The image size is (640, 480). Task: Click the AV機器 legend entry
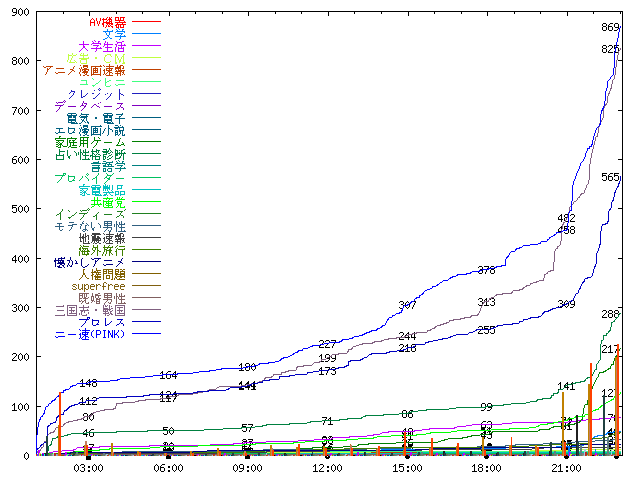pyautogui.click(x=107, y=22)
